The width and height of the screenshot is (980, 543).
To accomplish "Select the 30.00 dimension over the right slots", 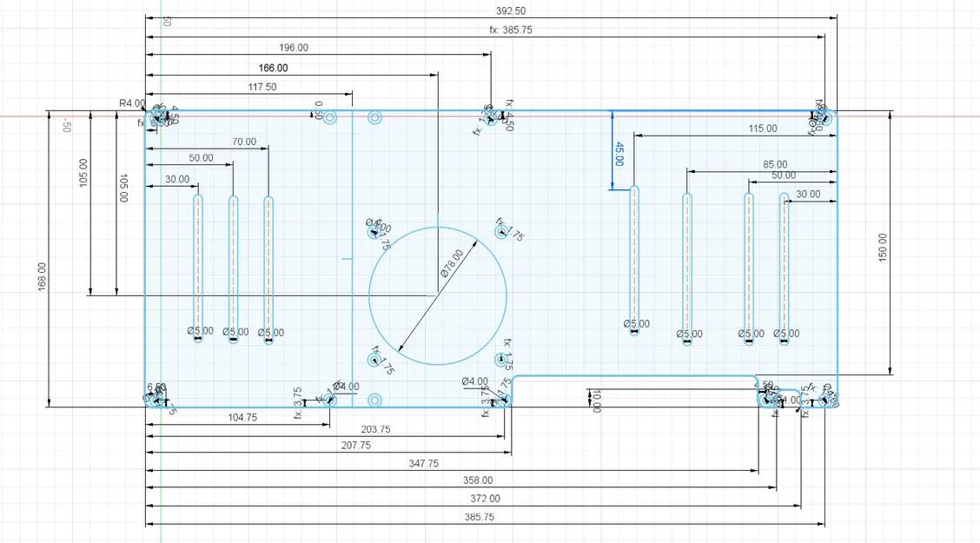I will (x=807, y=195).
